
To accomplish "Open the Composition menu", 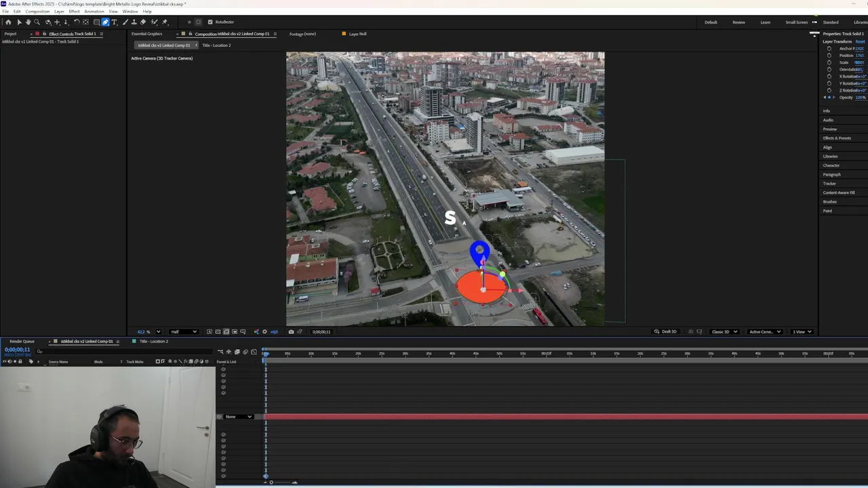I will (37, 12).
